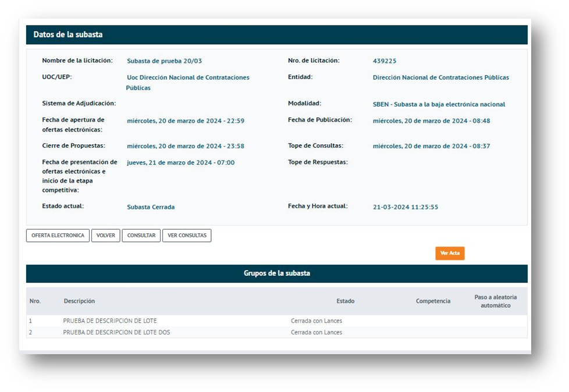Screen dimensions: 569x392
Task: Click the Fecha de Publicación label
Action: tap(320, 120)
